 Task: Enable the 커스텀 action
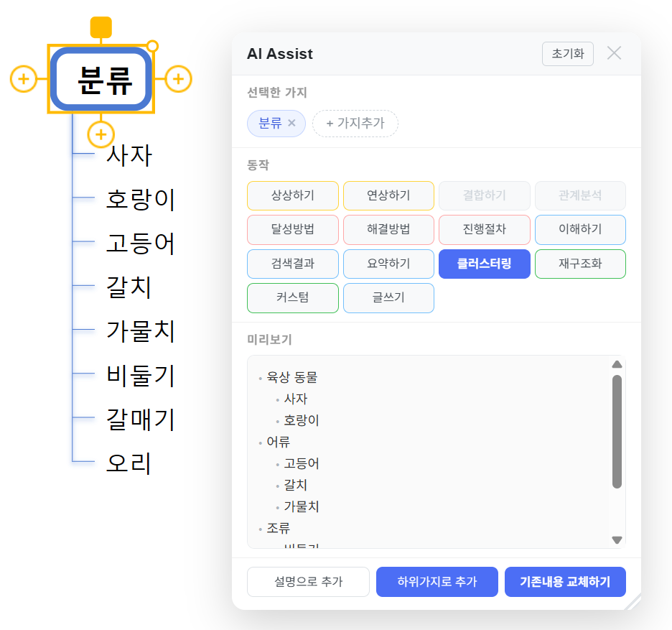click(x=292, y=297)
